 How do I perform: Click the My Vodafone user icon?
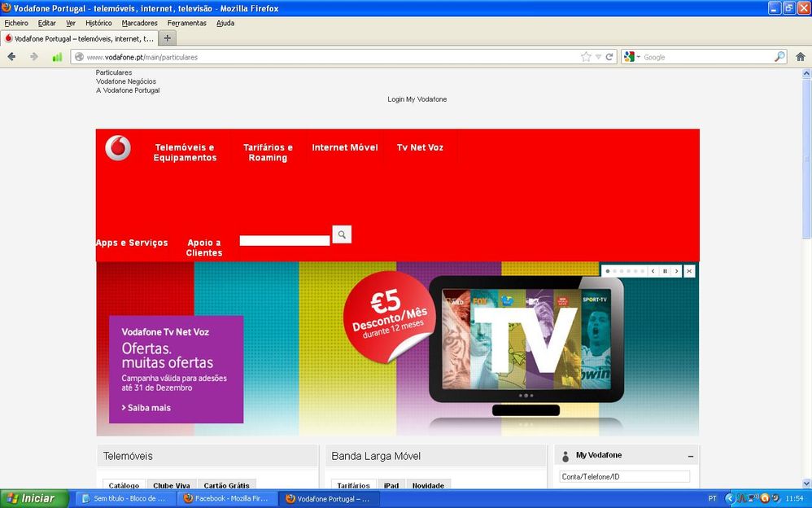(x=564, y=455)
